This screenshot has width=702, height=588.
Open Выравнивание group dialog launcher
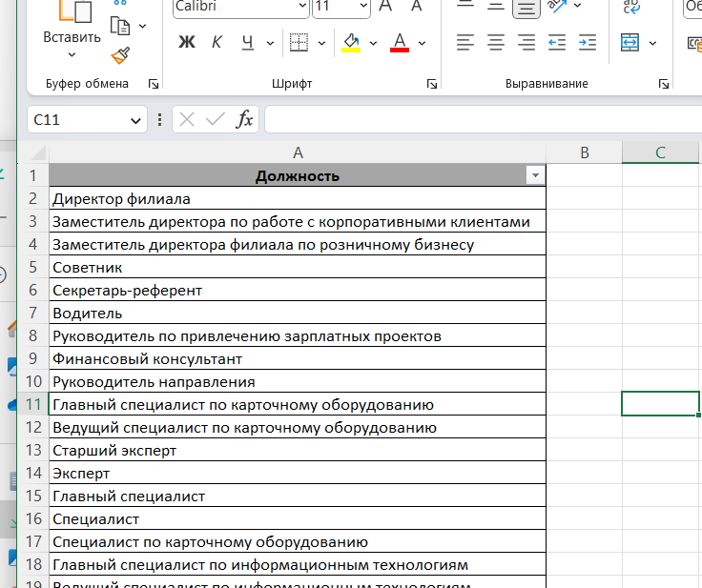664,84
